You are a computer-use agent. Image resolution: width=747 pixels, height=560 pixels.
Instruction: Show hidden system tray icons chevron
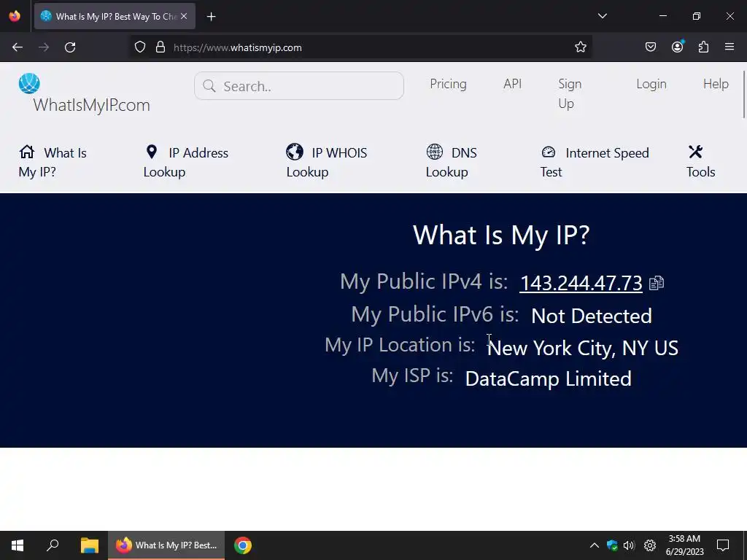point(594,545)
